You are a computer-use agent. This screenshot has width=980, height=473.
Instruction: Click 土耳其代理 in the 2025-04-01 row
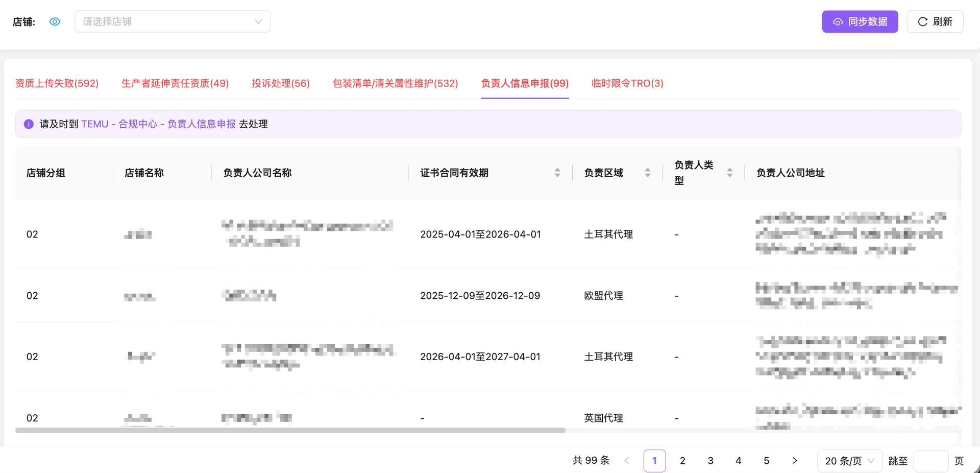(608, 234)
